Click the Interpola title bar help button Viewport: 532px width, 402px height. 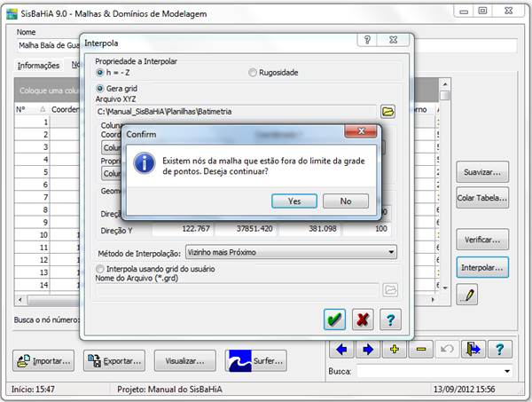[x=367, y=40]
